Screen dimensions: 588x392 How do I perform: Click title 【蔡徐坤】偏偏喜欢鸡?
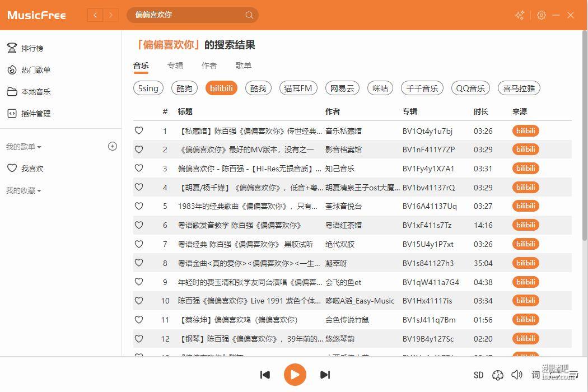pyautogui.click(x=238, y=320)
